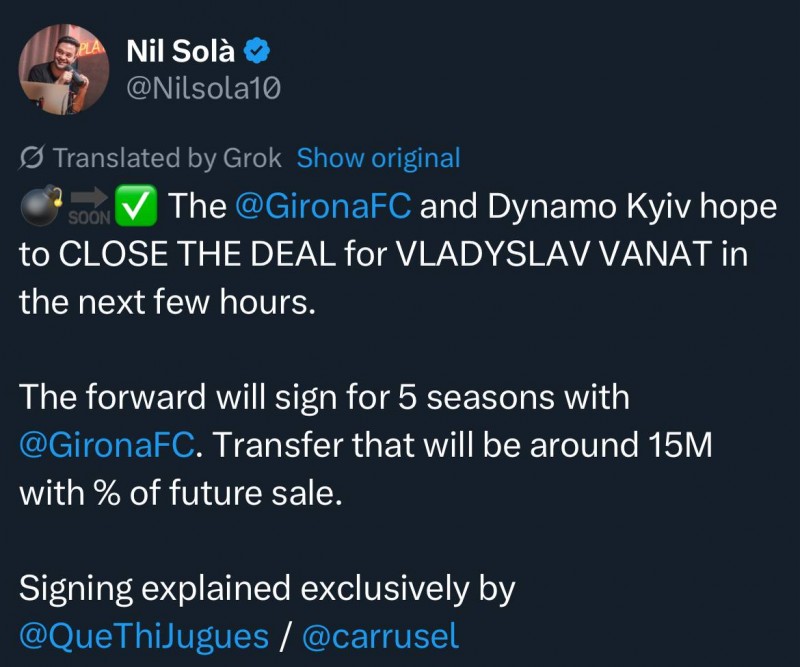Click the Grok translation icon
Viewport: 800px width, 667px height.
(30, 158)
